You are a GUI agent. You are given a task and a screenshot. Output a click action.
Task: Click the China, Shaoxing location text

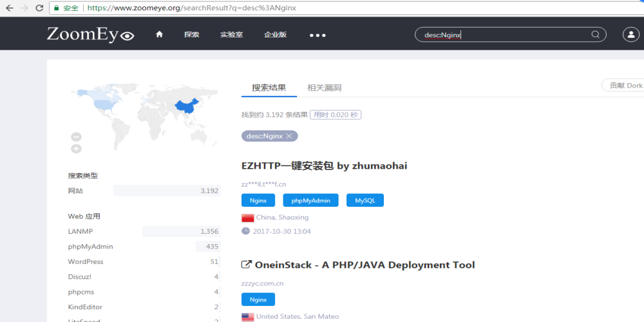tap(282, 218)
